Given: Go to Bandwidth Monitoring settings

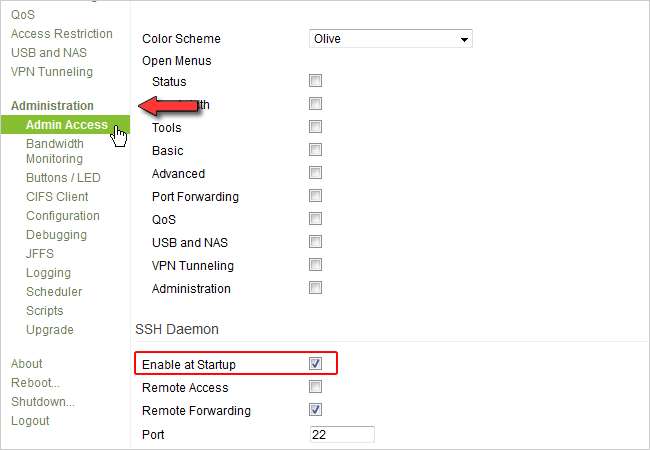Looking at the screenshot, I should point(55,151).
